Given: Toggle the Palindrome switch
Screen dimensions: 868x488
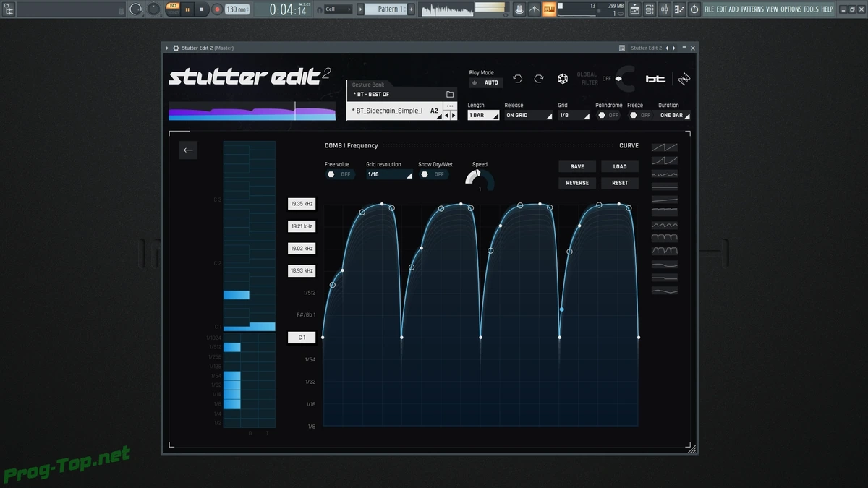Looking at the screenshot, I should tap(608, 115).
